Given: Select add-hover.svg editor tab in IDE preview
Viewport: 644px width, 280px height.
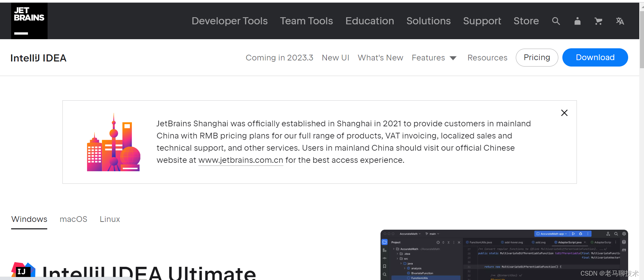Looking at the screenshot, I should coord(512,242).
